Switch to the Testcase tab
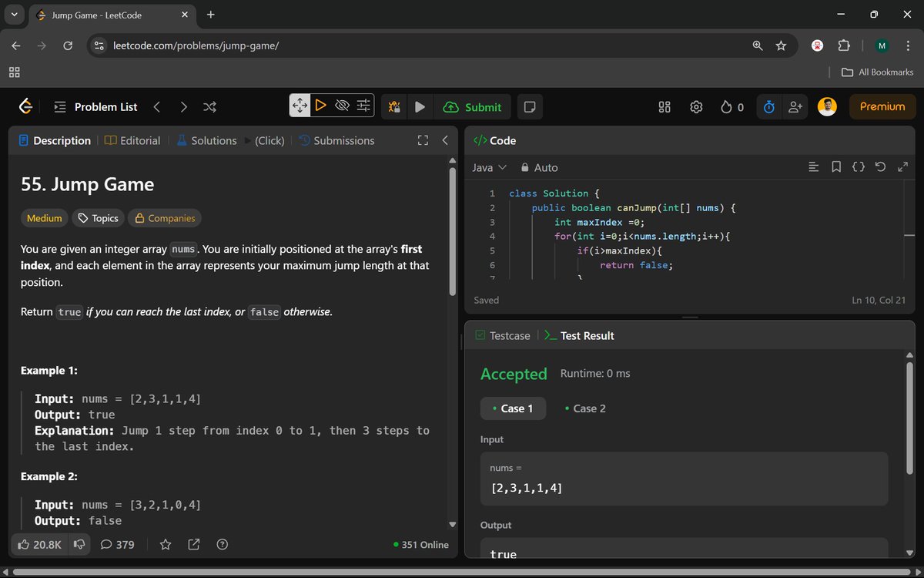The height and width of the screenshot is (578, 924). 503,335
